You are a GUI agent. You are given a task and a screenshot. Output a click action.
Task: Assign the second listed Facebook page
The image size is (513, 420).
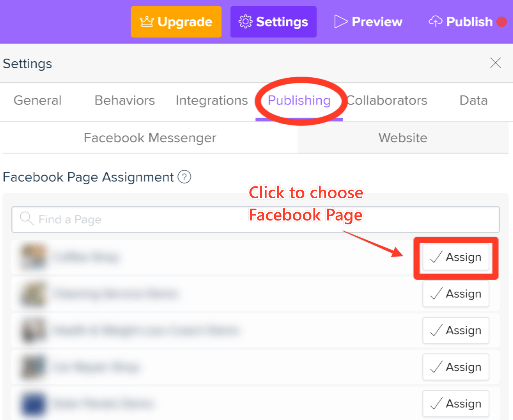[455, 294]
